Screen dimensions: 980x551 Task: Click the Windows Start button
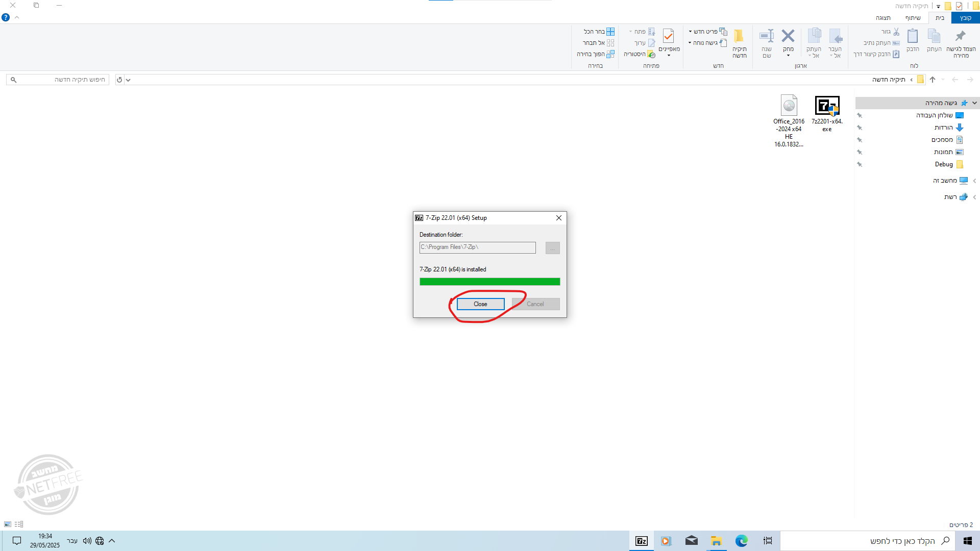(968, 541)
